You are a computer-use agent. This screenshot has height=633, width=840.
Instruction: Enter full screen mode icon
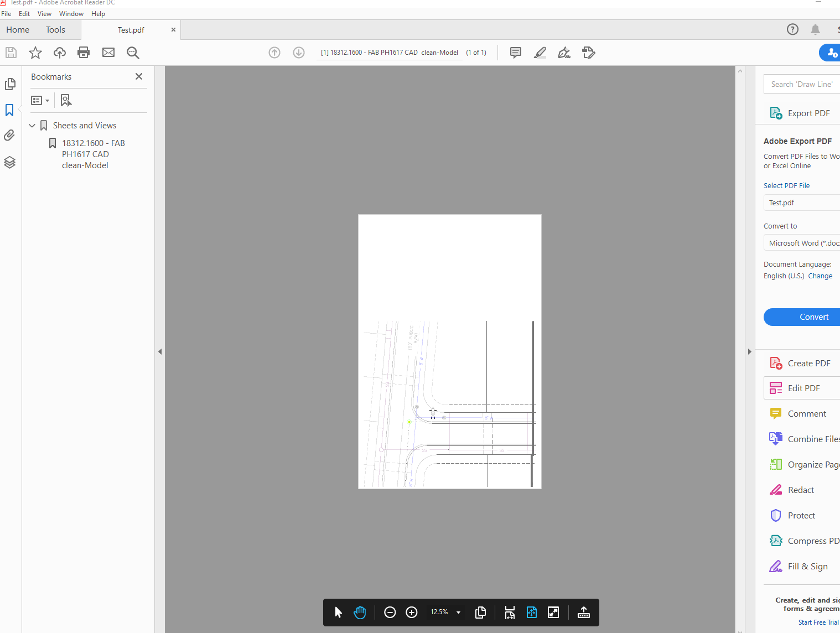pos(553,612)
